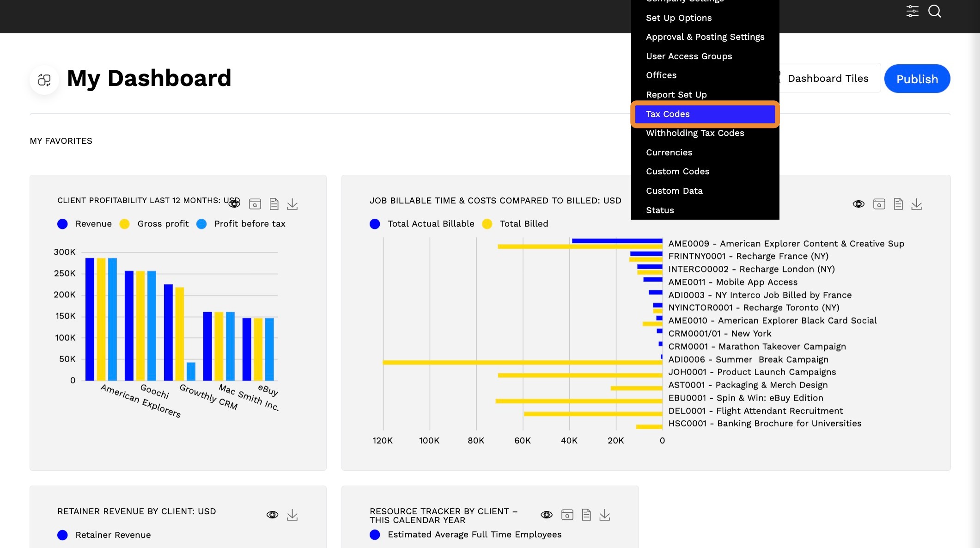Download the Job Billable Time chart

(917, 204)
